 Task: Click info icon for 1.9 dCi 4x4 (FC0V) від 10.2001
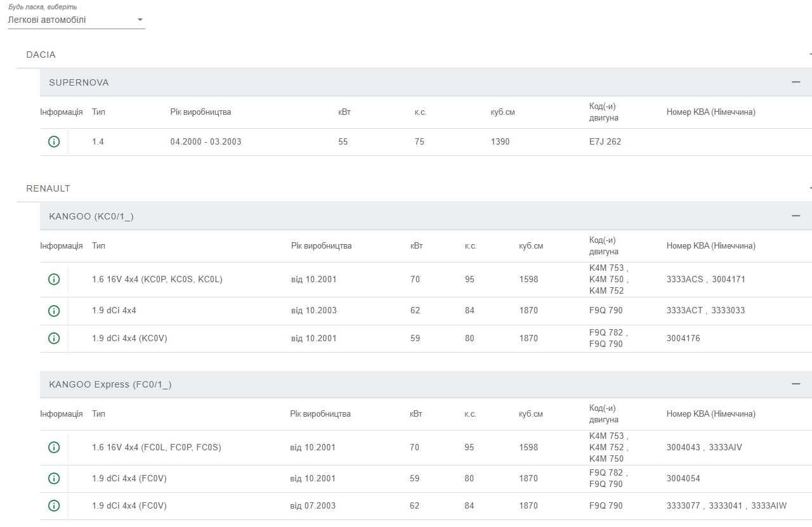point(54,478)
